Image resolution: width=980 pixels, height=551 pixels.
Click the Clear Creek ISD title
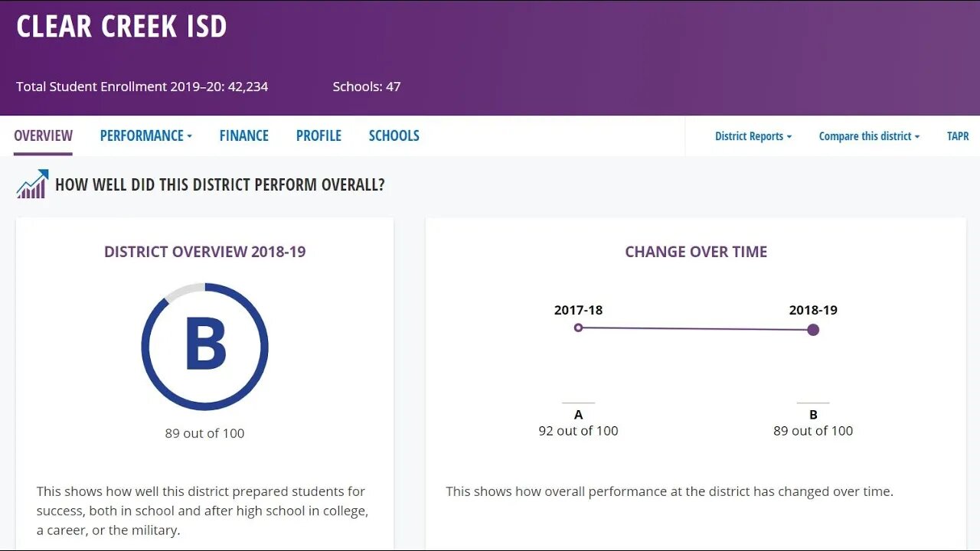(x=122, y=26)
